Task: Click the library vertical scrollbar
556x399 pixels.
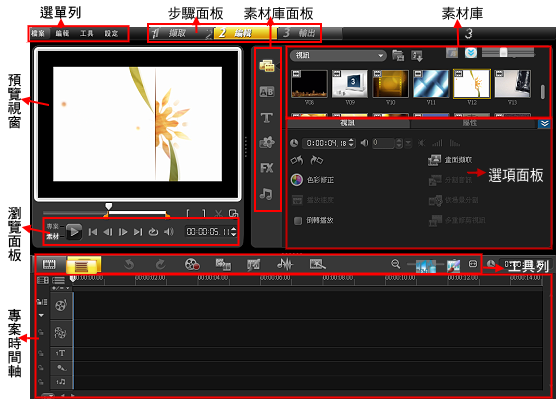Action: click(543, 92)
